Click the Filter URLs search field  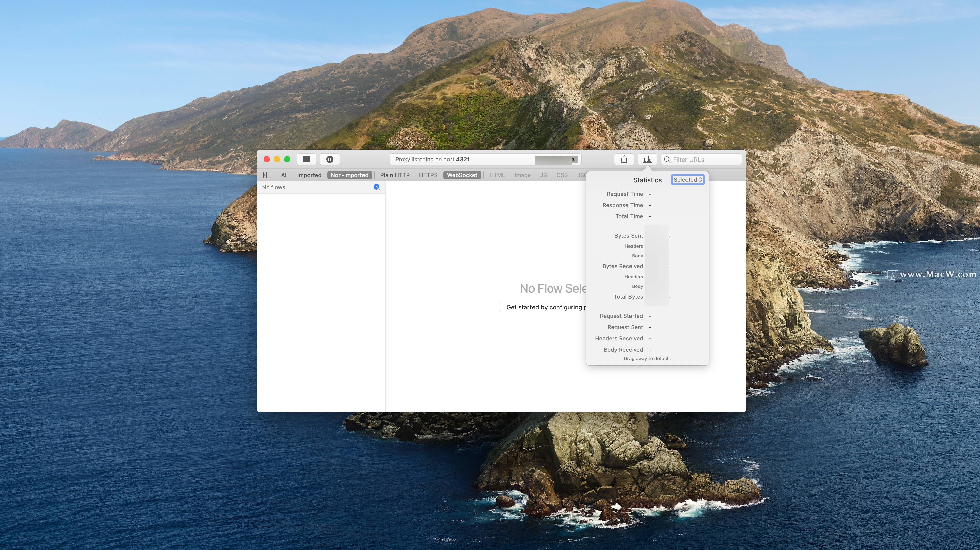pos(701,160)
